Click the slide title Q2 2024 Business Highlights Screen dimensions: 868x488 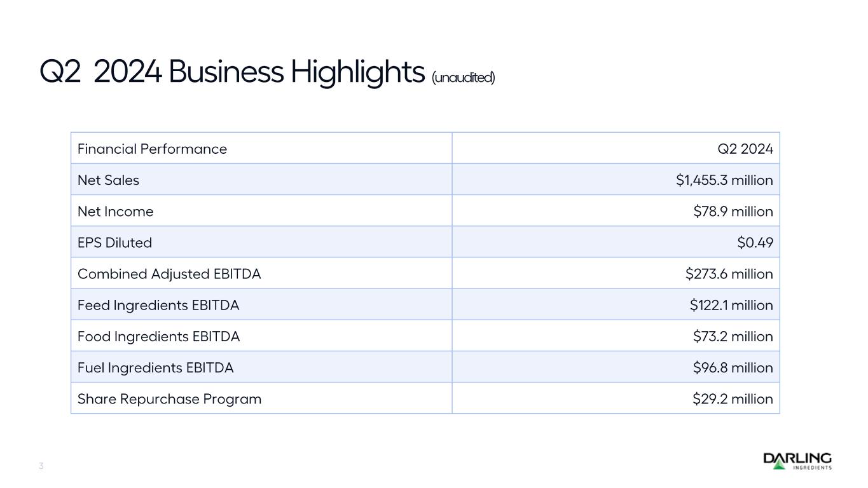coord(231,72)
